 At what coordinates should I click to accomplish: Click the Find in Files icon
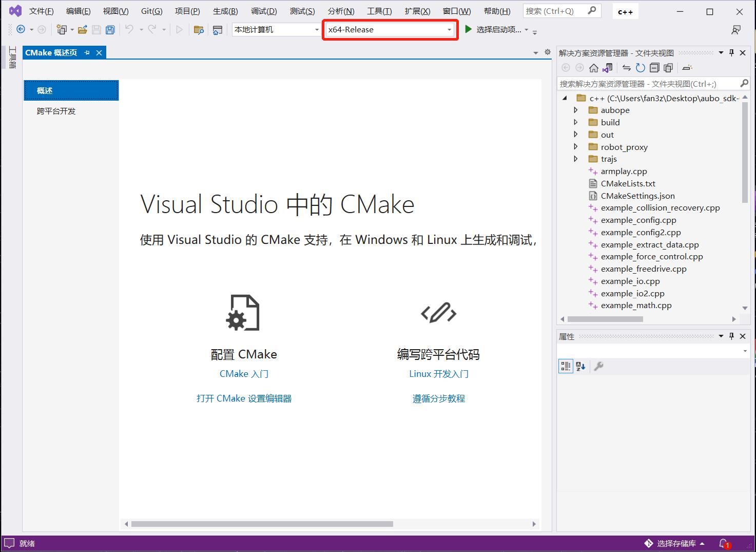pyautogui.click(x=199, y=30)
